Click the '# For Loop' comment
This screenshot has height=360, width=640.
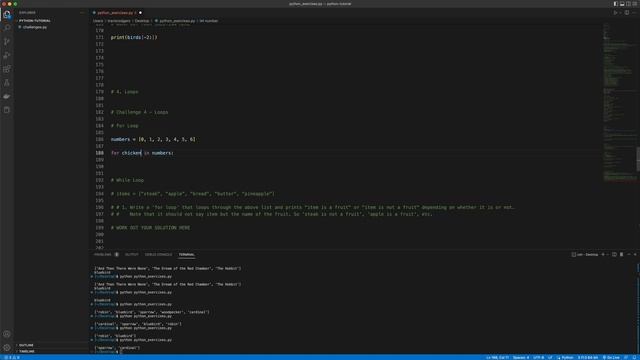124,126
